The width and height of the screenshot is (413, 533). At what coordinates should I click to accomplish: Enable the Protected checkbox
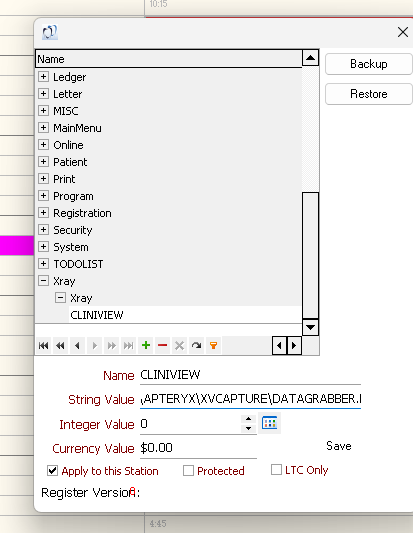coord(188,471)
